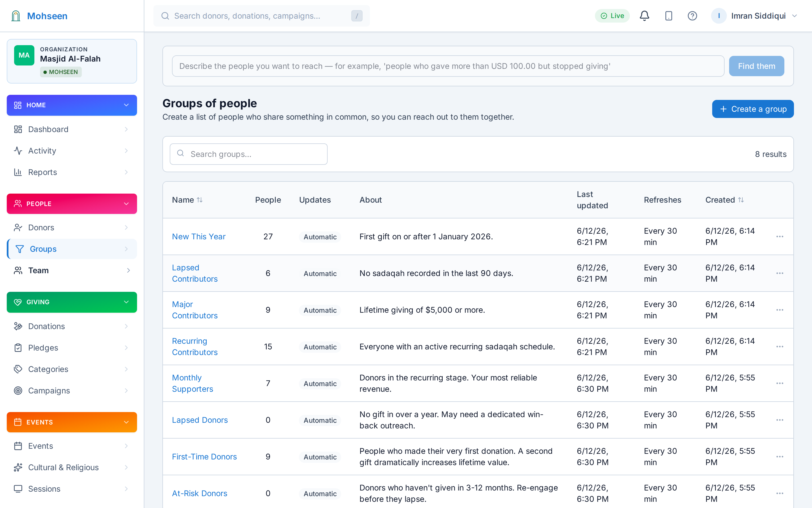Open row actions for Major Contributors

[x=780, y=310]
